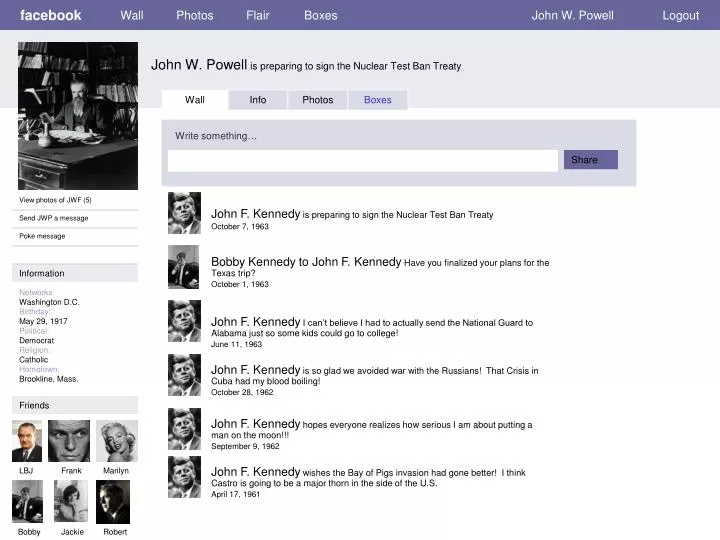Click the June 11, 1963 date

click(236, 344)
